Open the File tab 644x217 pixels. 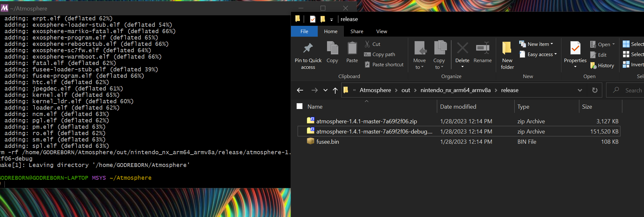(304, 31)
